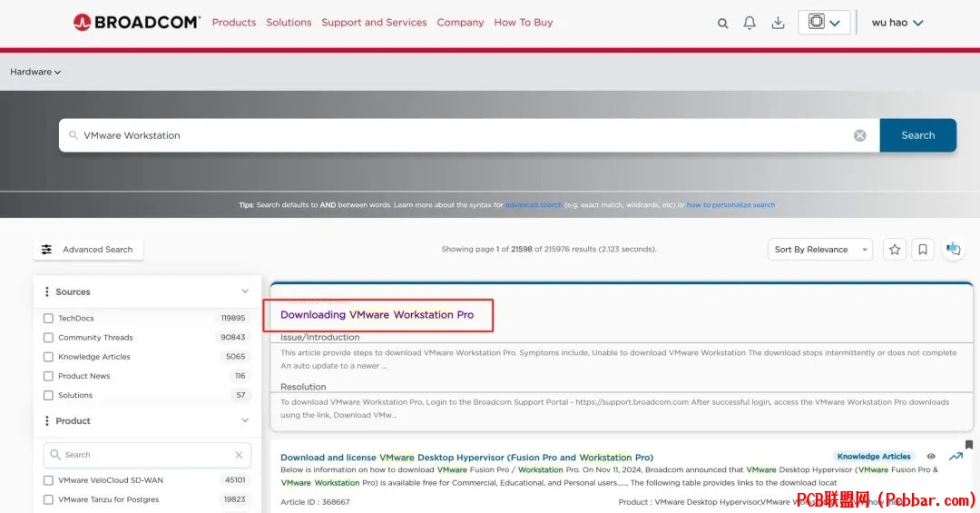The height and width of the screenshot is (513, 980).
Task: Open the Products menu
Action: pos(234,23)
